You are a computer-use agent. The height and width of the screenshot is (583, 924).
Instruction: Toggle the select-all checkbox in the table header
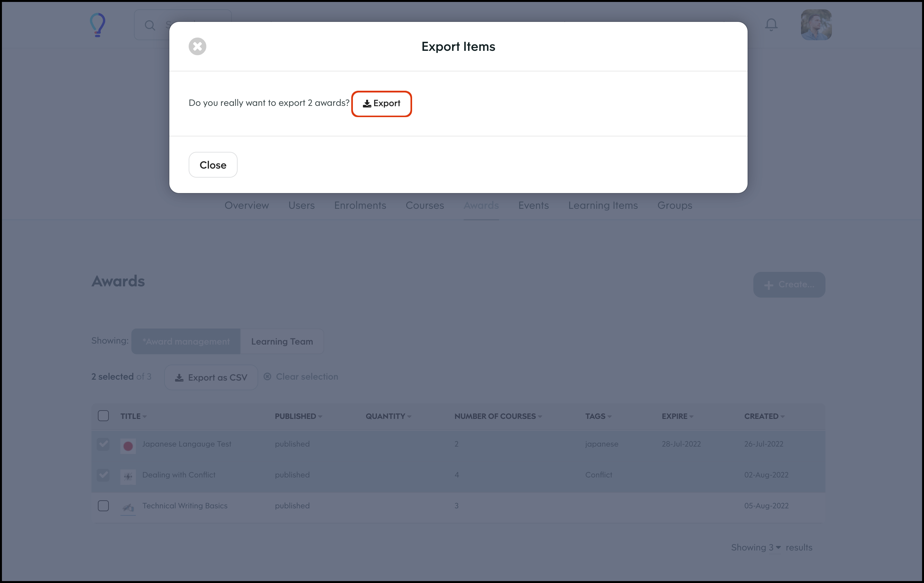(x=103, y=416)
